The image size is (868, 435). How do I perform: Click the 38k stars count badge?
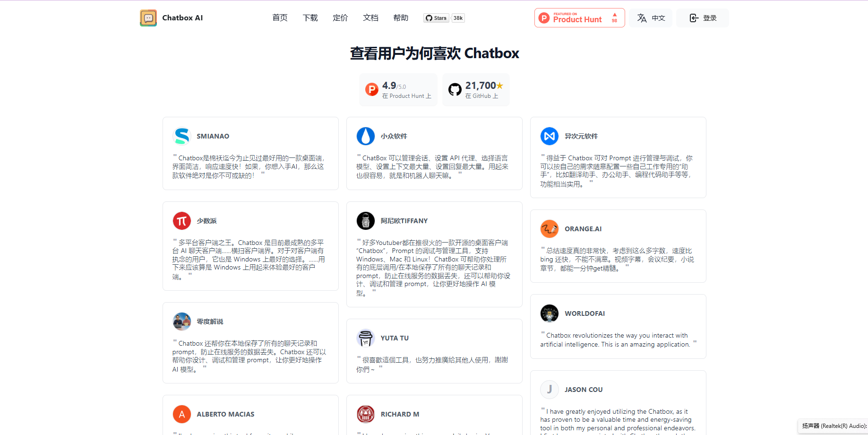tap(458, 18)
